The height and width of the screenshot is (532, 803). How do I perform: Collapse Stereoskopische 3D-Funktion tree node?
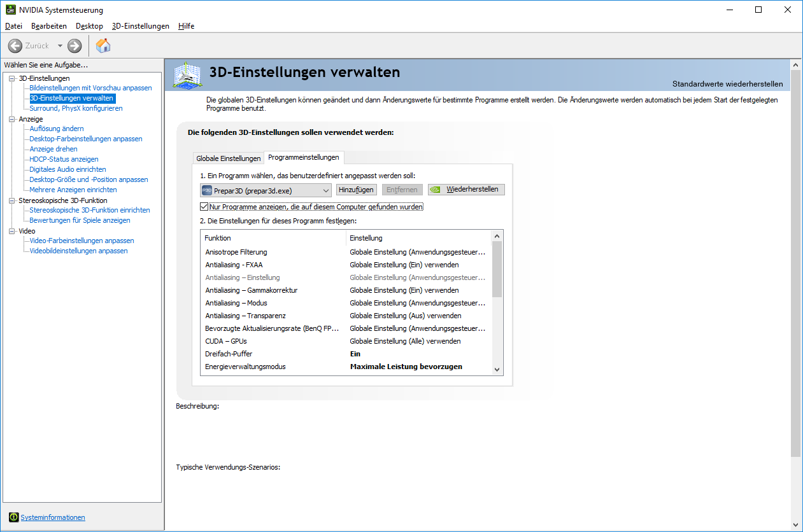(11, 200)
